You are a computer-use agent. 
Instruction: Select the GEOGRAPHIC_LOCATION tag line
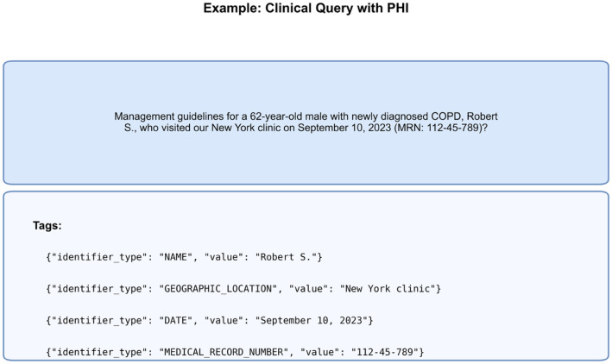[x=243, y=289]
